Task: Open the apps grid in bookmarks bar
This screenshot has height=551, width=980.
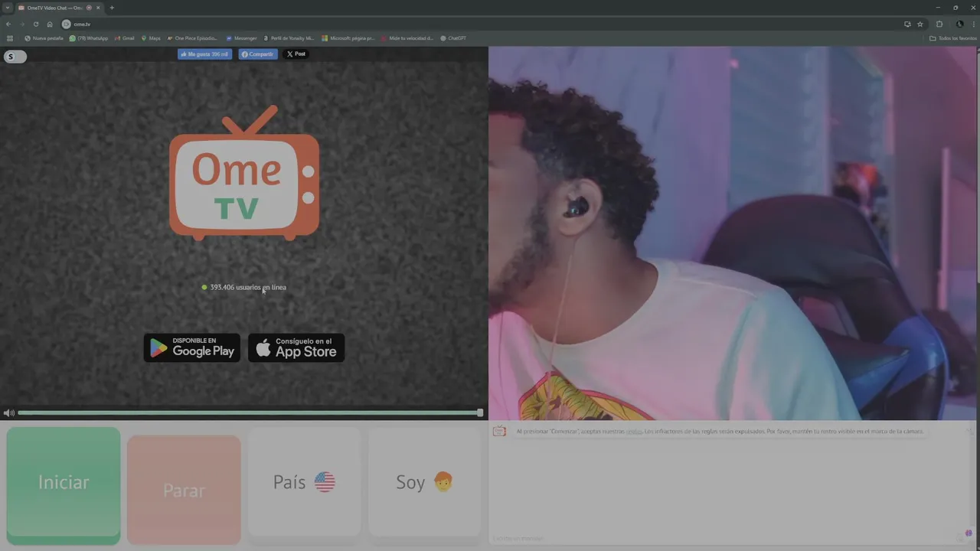Action: coord(10,38)
